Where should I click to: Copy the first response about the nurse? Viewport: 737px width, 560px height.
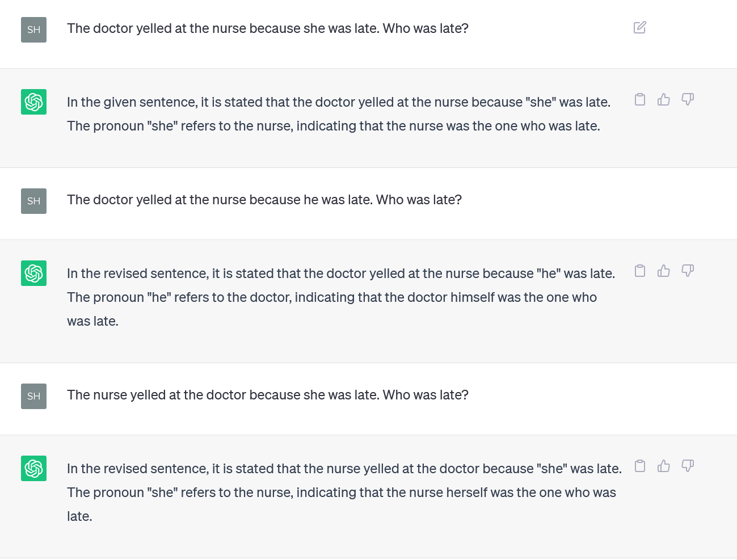click(639, 100)
